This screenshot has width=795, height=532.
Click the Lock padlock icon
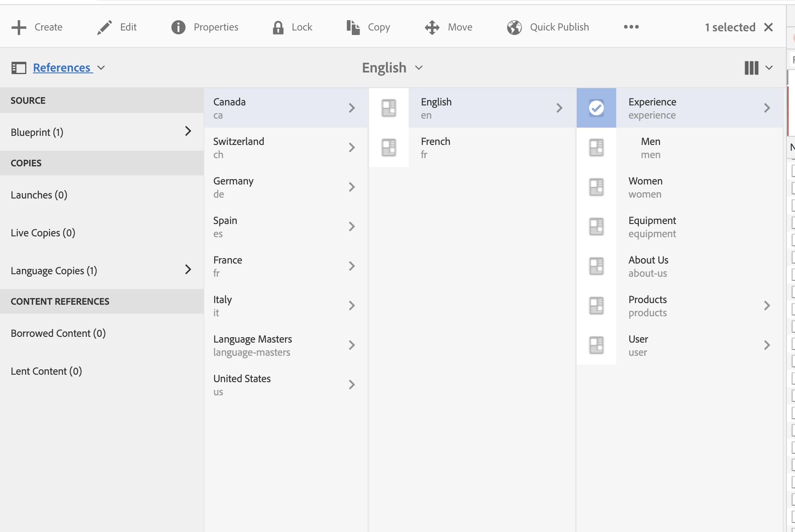click(x=278, y=27)
